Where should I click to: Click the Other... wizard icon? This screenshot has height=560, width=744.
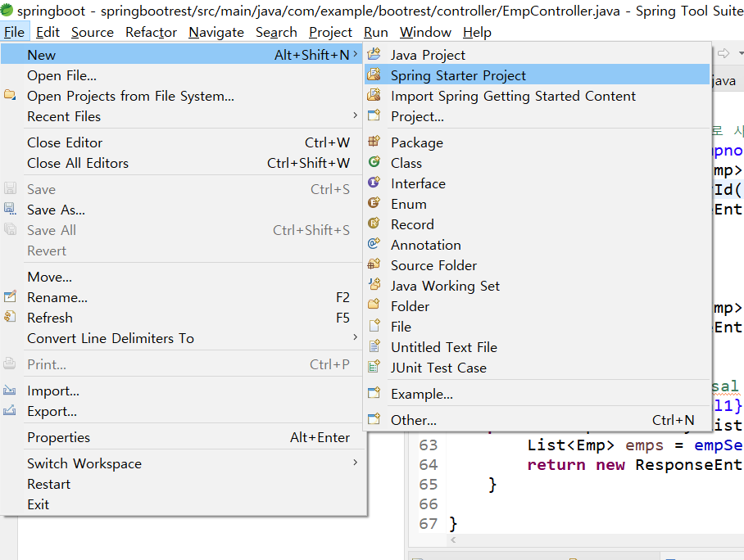[374, 419]
